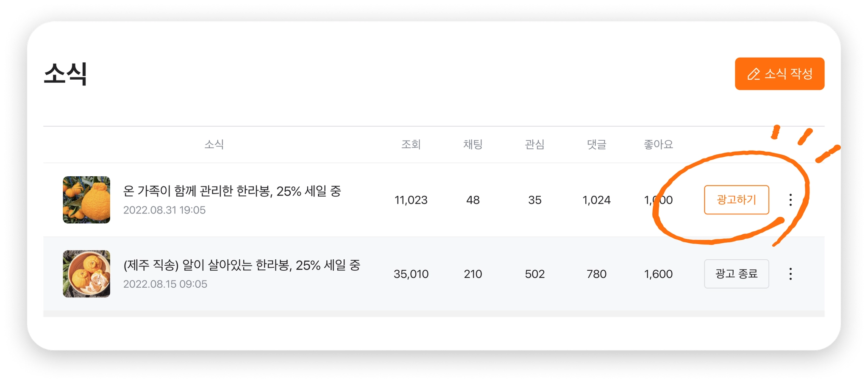Viewport: 868px width, 383px height.
Task: Click the 소식 page heading
Action: click(x=66, y=74)
